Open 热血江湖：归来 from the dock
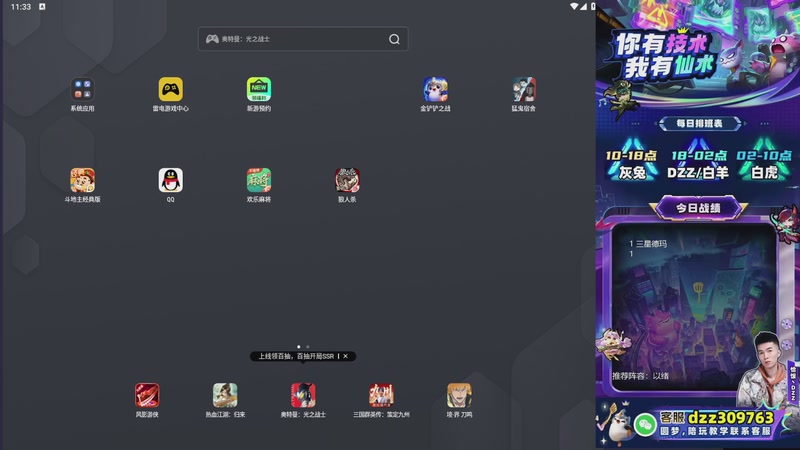800x450 pixels. pyautogui.click(x=225, y=395)
